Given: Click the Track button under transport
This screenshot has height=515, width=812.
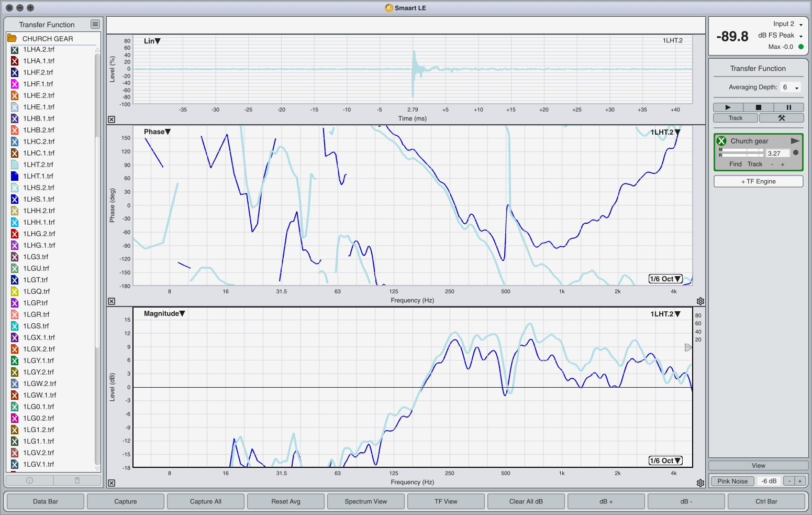Looking at the screenshot, I should pos(736,118).
